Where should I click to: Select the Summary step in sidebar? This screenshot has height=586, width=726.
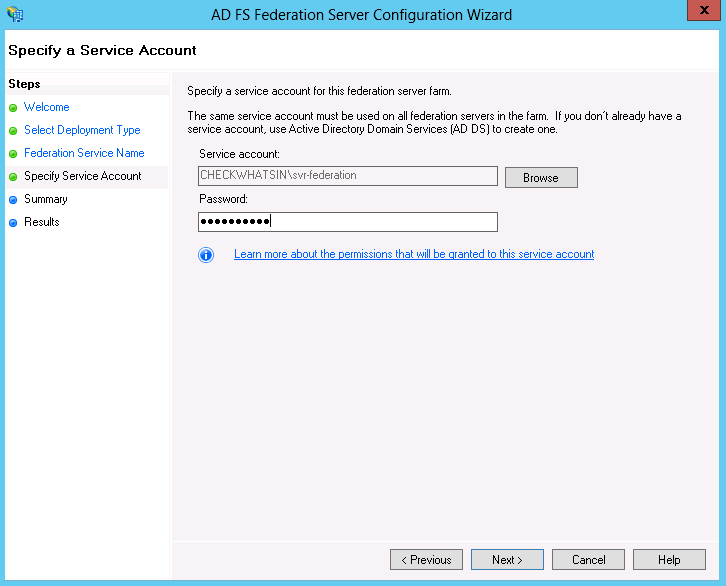coord(46,199)
